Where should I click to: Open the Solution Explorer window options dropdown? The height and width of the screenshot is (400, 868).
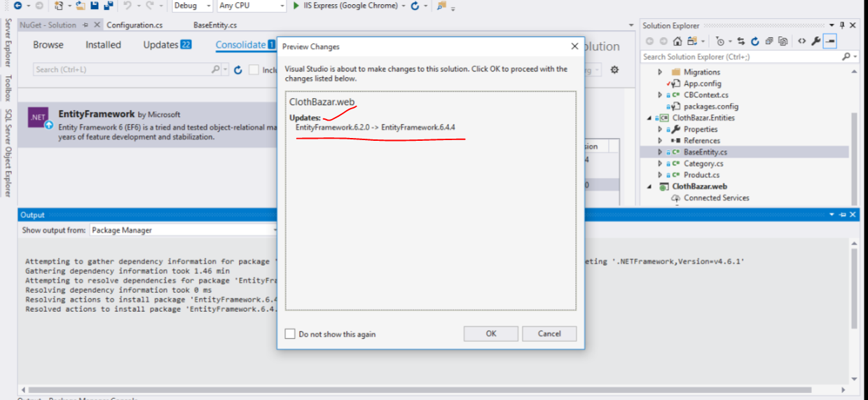click(x=832, y=25)
